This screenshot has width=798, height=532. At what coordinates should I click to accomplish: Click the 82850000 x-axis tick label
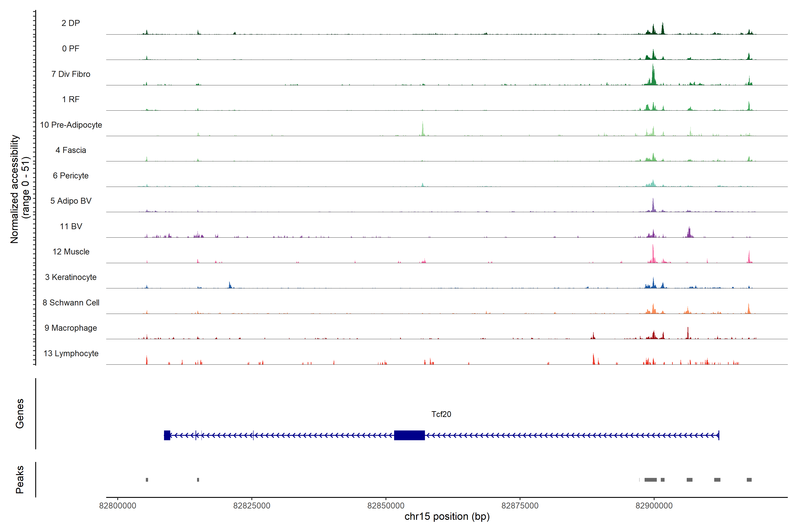pyautogui.click(x=386, y=506)
